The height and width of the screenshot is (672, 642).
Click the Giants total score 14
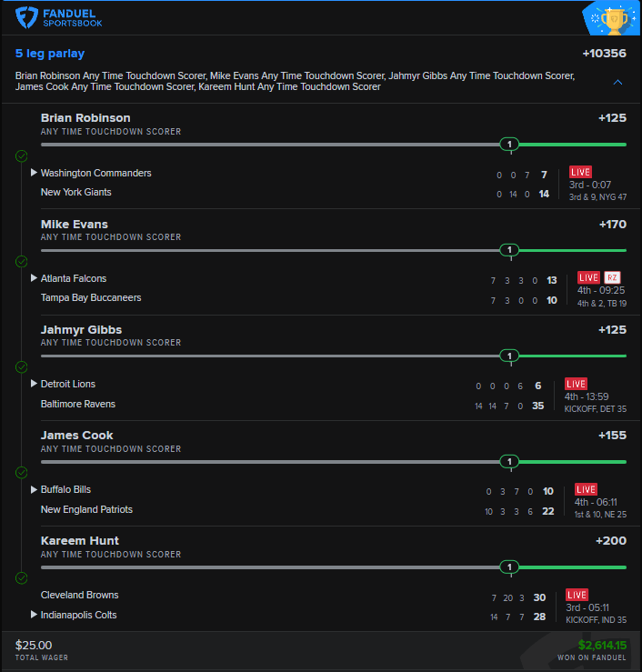[544, 194]
